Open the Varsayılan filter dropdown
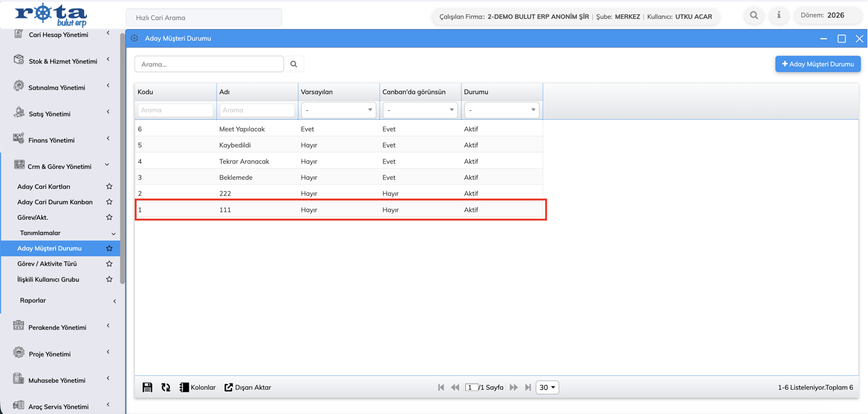Viewport: 868px width, 414px height. pyautogui.click(x=338, y=110)
